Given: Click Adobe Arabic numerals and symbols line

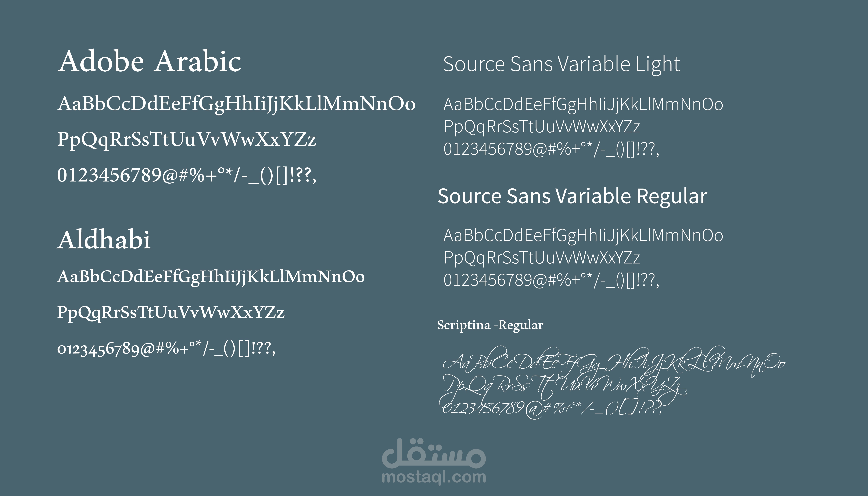Looking at the screenshot, I should pyautogui.click(x=187, y=175).
